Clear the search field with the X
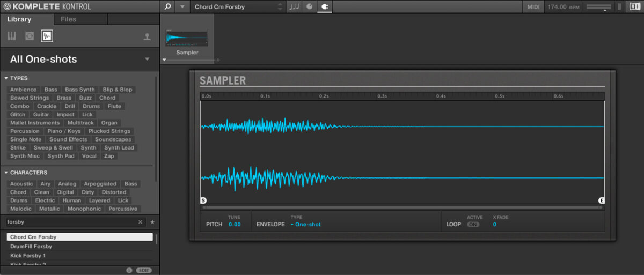 coord(141,222)
